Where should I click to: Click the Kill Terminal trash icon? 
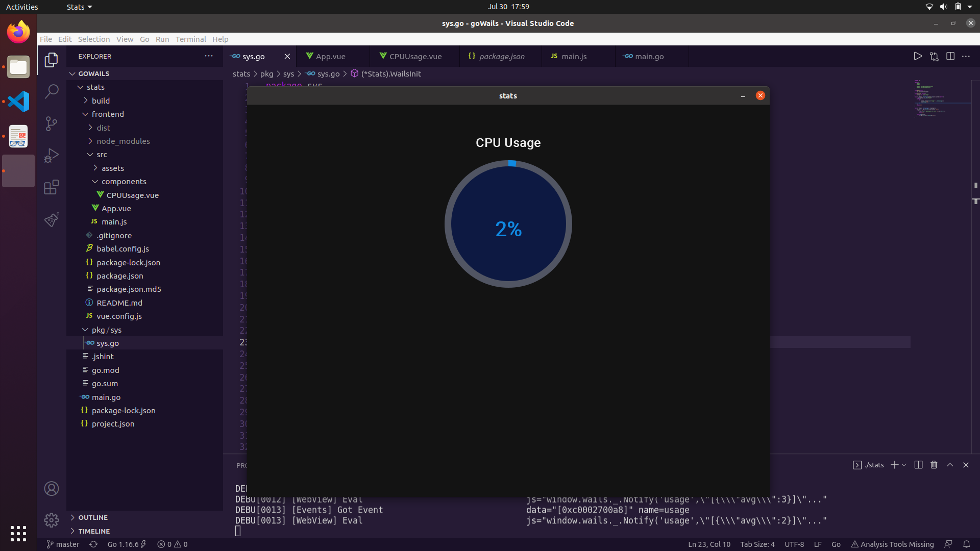coord(934,465)
